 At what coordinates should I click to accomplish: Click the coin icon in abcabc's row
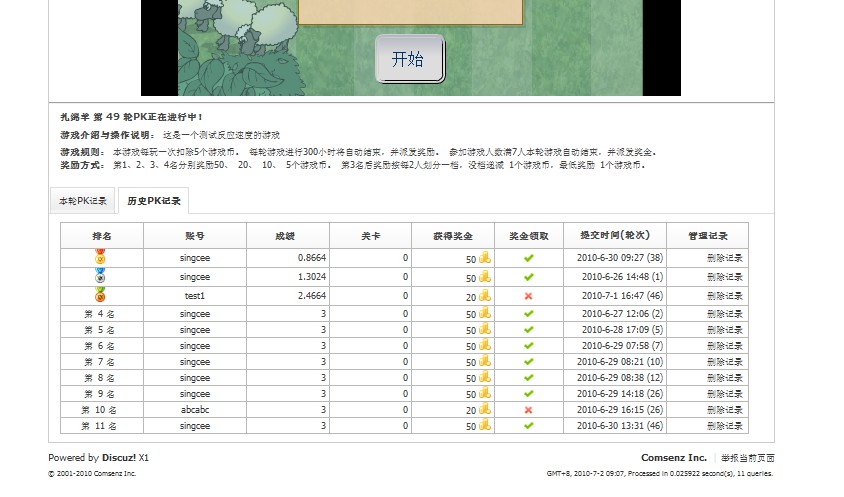coord(484,410)
